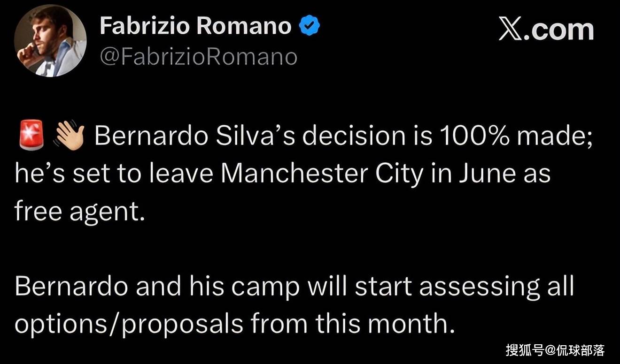This screenshot has width=620, height=364.
Task: Click the blue verified checkmark badge
Action: 310,26
